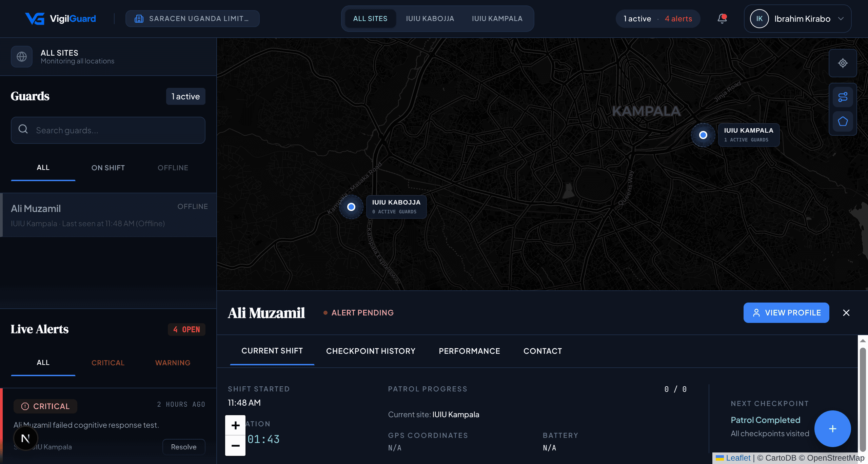The height and width of the screenshot is (464, 868).
Task: Click the VigilGuard logo
Action: point(60,19)
